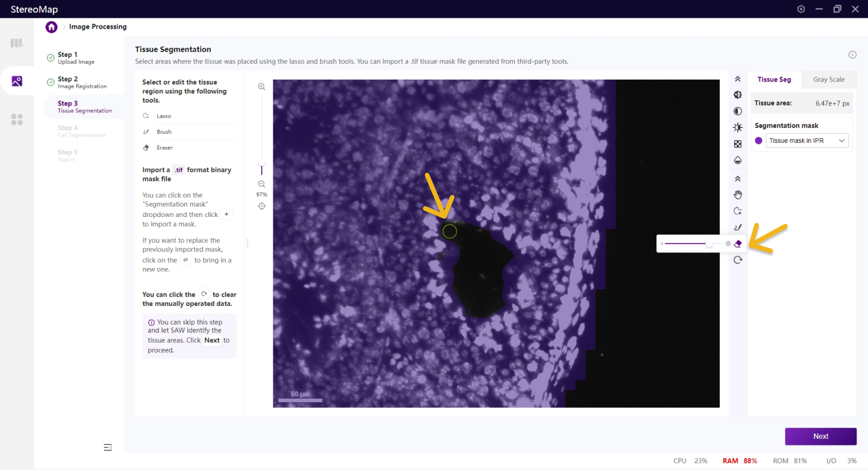This screenshot has height=470, width=868.
Task: Click the droplet opacity icon
Action: pos(738,160)
